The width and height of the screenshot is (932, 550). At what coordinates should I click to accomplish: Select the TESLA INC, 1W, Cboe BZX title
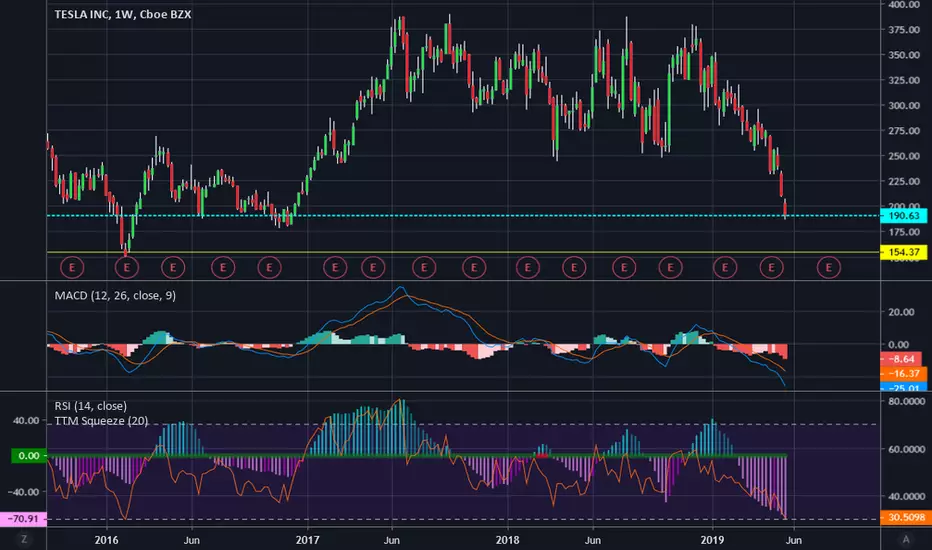pos(123,14)
